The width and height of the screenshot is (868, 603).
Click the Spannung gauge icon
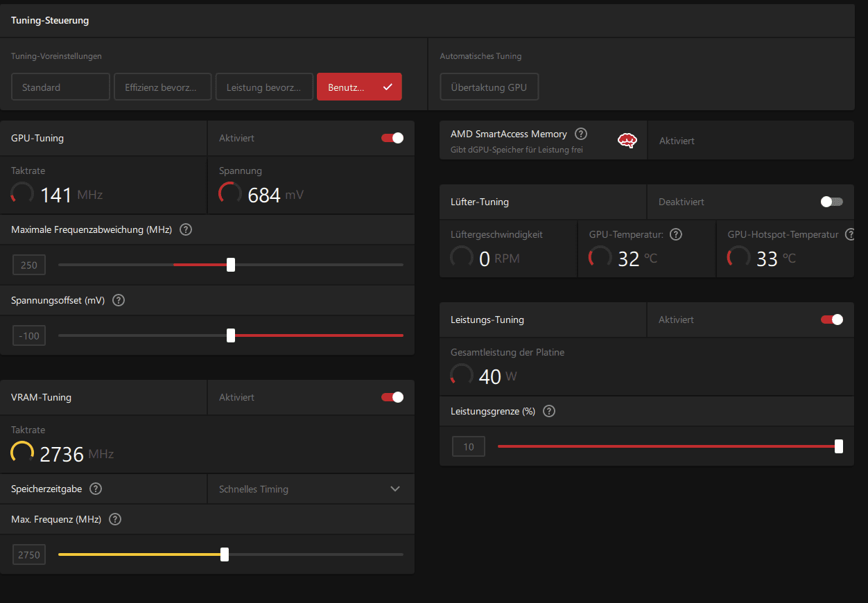click(230, 193)
